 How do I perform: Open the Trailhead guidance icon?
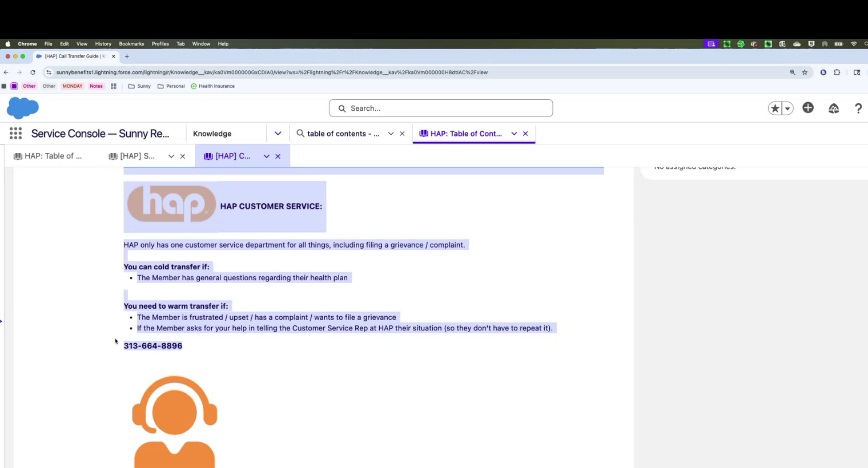pos(834,108)
